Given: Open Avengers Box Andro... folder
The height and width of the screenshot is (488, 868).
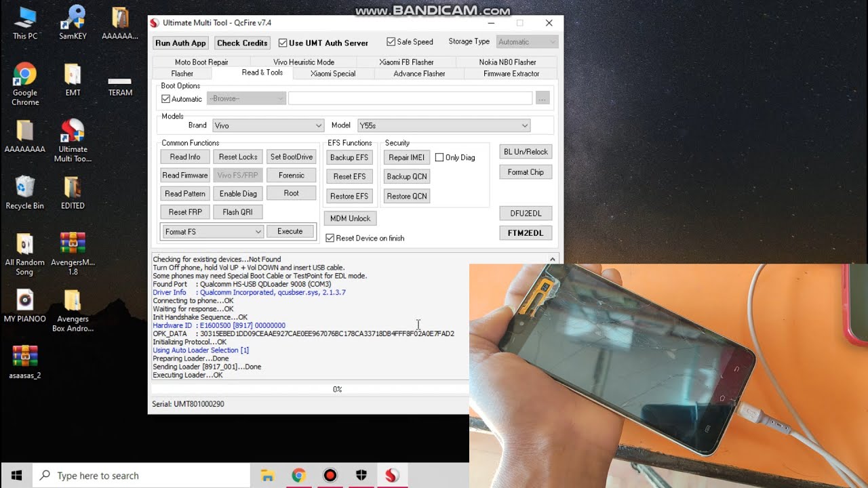Looking at the screenshot, I should (x=73, y=310).
